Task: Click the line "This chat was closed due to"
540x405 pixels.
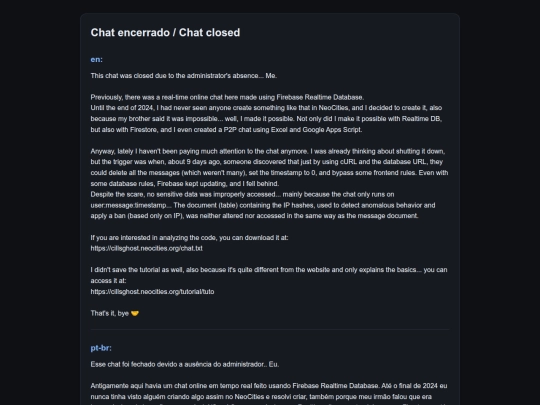Action: click(x=184, y=76)
